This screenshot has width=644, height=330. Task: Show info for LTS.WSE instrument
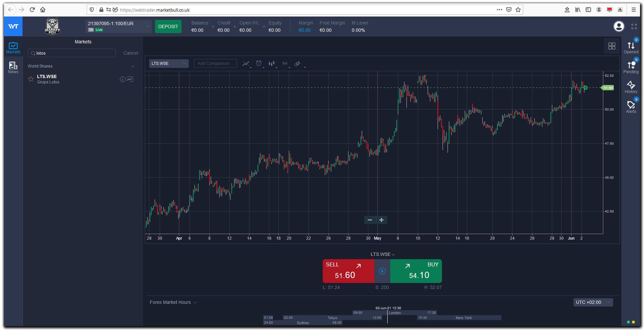[123, 79]
